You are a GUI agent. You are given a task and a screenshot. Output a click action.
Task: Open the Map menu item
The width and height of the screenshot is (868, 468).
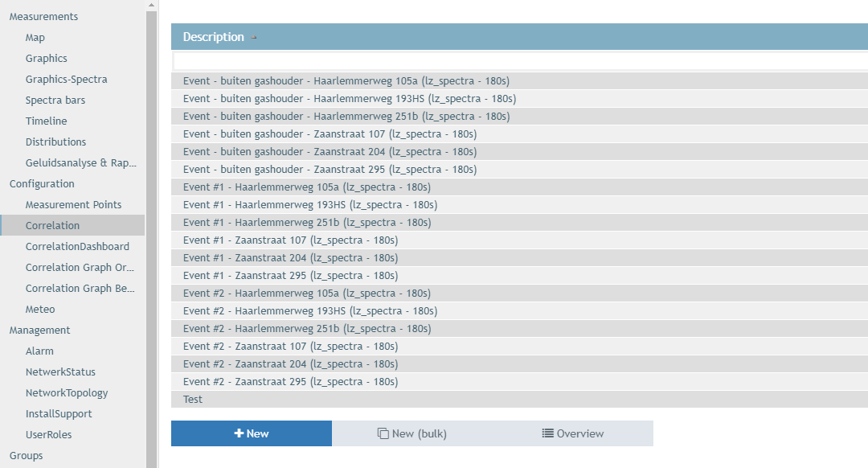(x=35, y=37)
